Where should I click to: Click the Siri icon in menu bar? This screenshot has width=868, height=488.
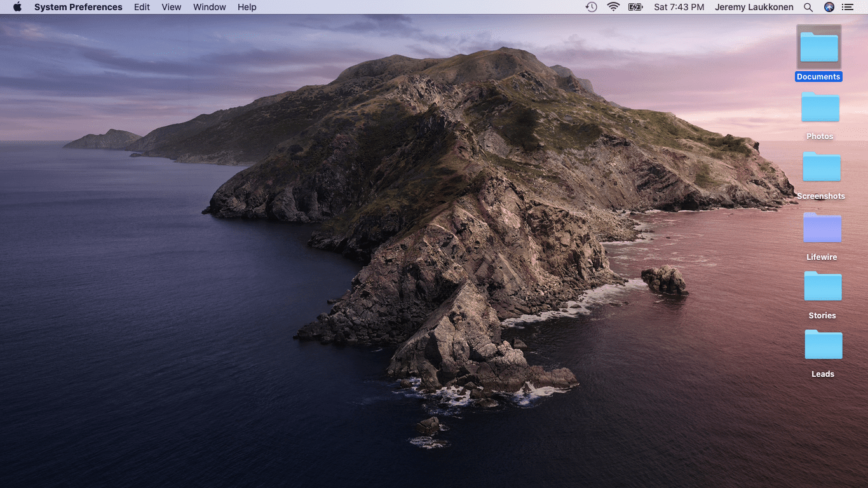(829, 7)
